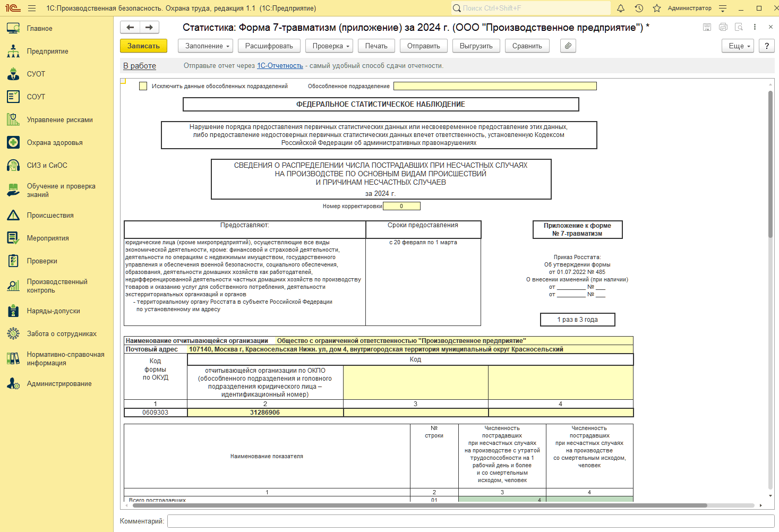779x532 pixels.
Task: Click the Сравнить button
Action: (x=527, y=46)
